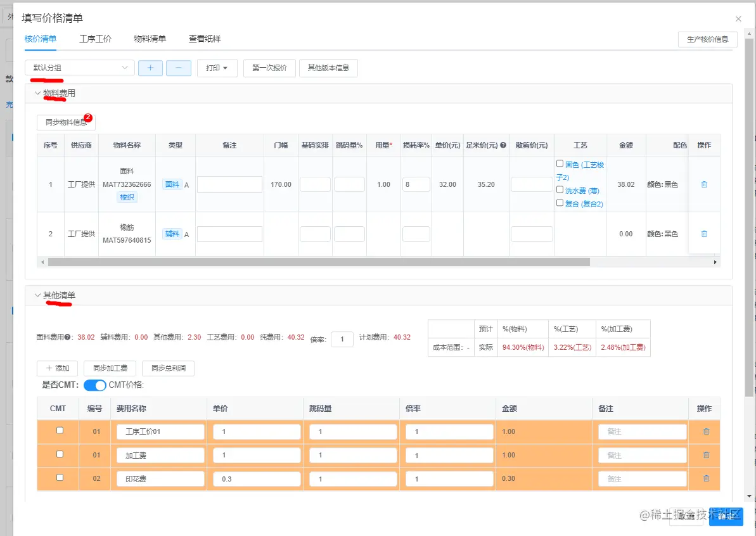Delete the 工序工价01 fee row trash icon
The width and height of the screenshot is (756, 536).
point(707,431)
